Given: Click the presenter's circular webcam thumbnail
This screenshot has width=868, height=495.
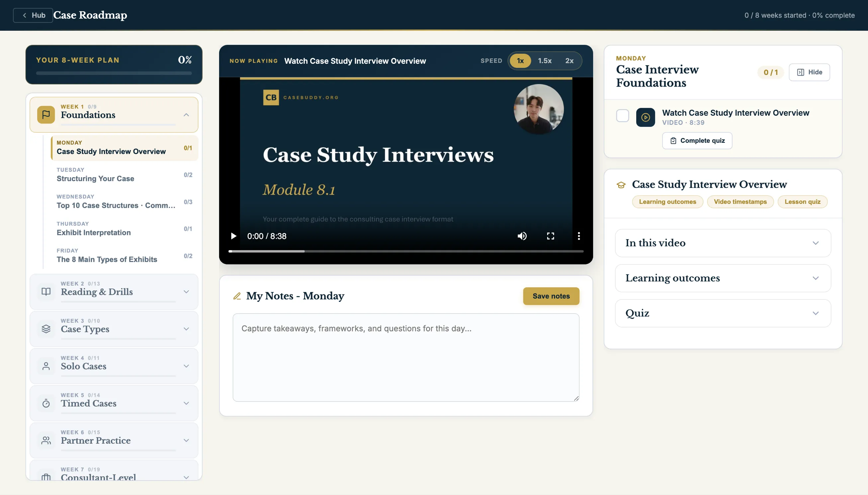Looking at the screenshot, I should point(539,109).
